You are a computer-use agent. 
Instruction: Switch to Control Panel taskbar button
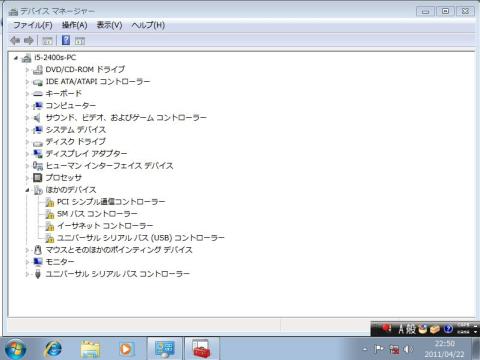pyautogui.click(x=165, y=349)
